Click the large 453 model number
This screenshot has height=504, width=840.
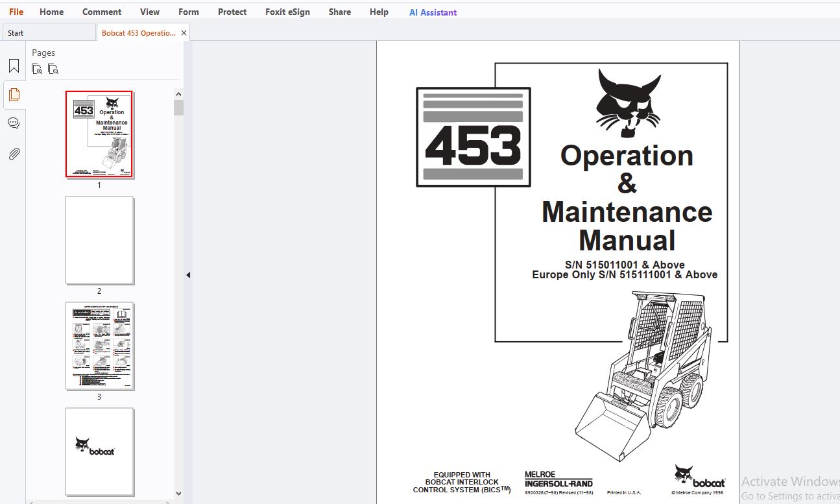click(x=473, y=144)
